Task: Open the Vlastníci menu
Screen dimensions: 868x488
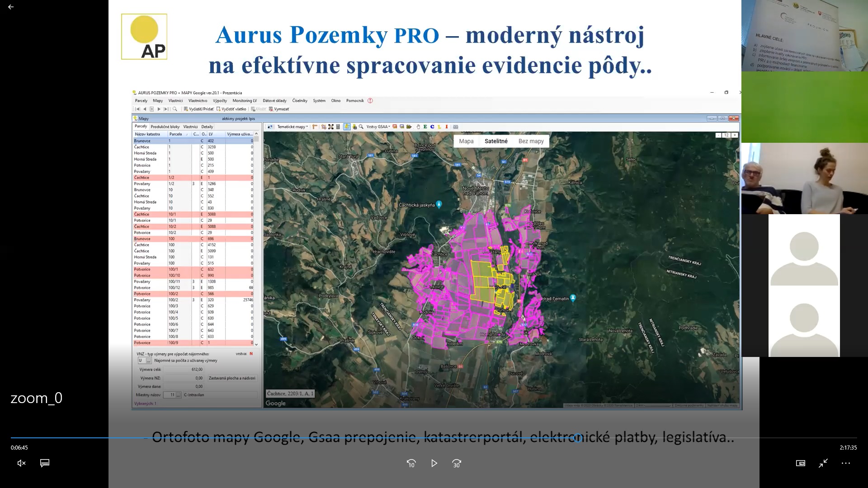Action: pyautogui.click(x=175, y=101)
